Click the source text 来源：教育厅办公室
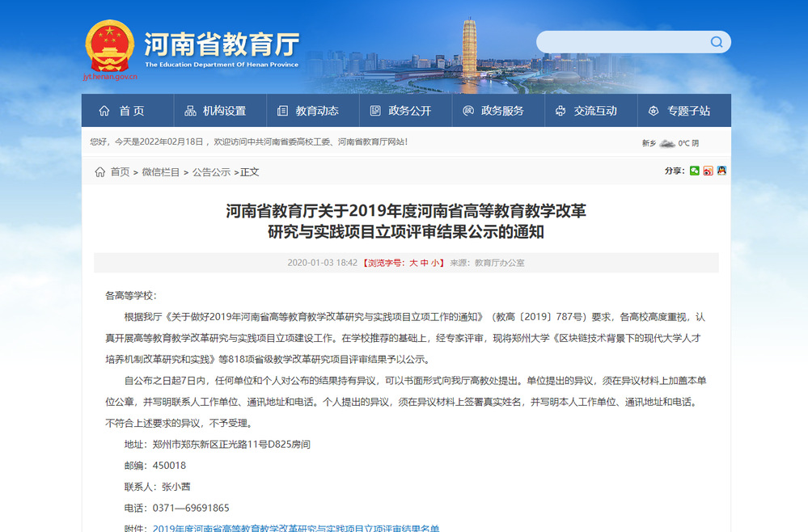The width and height of the screenshot is (808, 532). (487, 263)
